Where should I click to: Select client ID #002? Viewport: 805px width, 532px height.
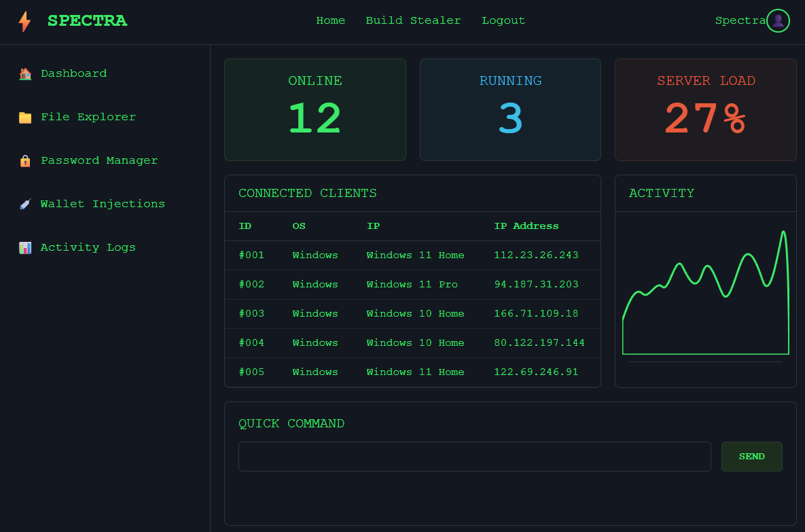pos(251,285)
